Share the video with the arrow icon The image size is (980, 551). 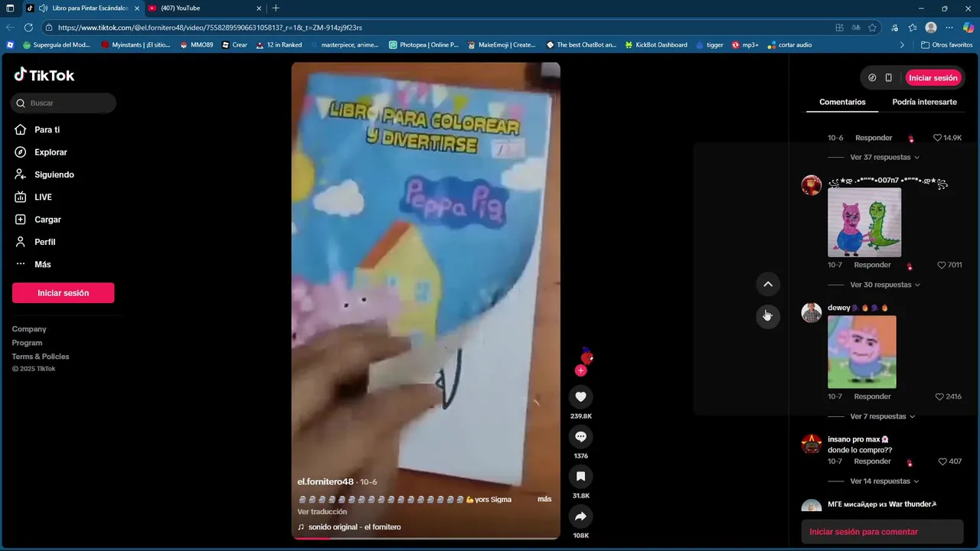click(x=580, y=516)
